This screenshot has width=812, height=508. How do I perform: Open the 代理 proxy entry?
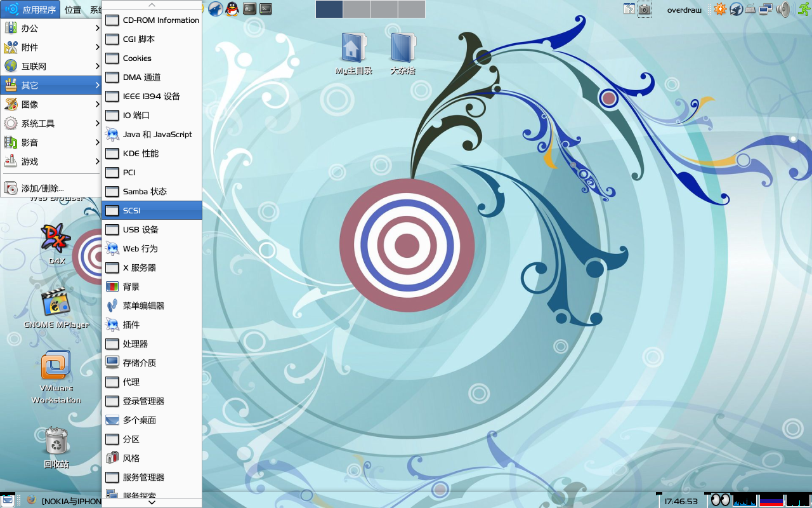tap(152, 382)
